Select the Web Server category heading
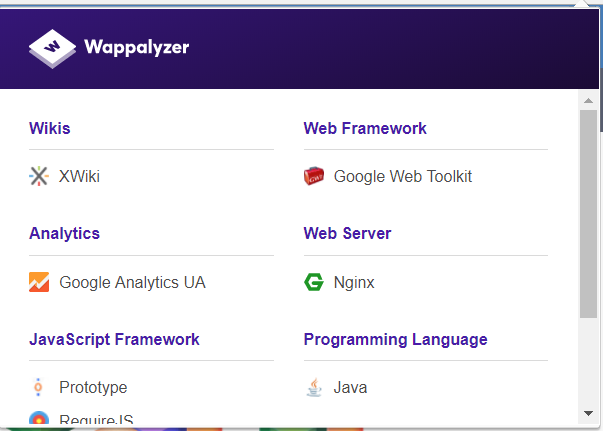This screenshot has height=431, width=603. coord(347,234)
